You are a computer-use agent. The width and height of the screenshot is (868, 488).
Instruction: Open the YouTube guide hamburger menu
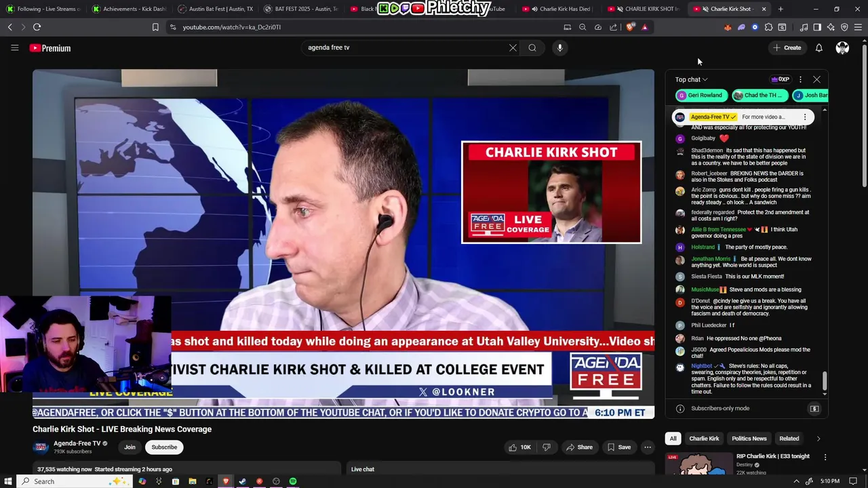(14, 47)
